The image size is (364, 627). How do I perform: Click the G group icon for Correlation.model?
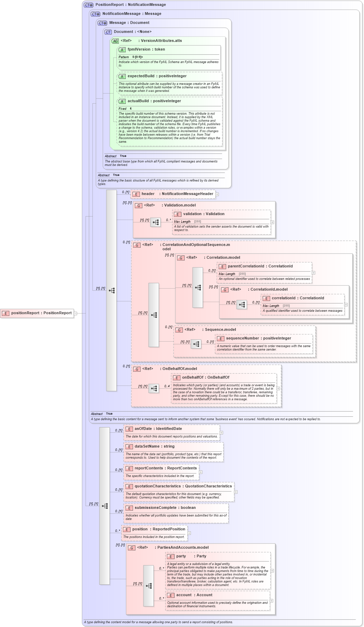[x=181, y=258]
